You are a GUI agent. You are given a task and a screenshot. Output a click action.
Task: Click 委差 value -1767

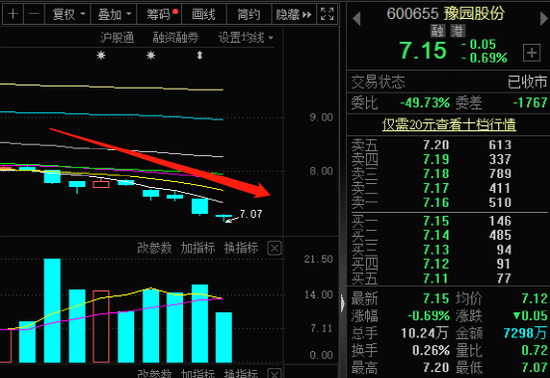click(530, 103)
